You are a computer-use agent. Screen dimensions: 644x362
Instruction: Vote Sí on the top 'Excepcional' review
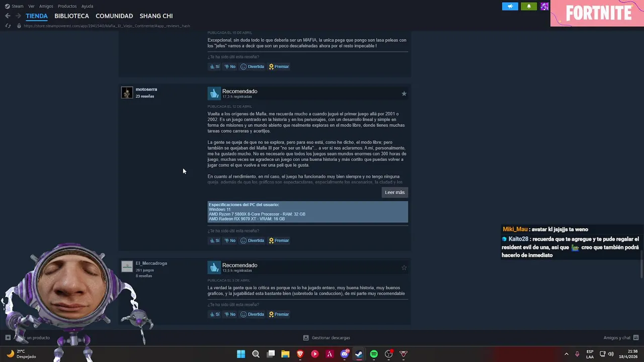[x=215, y=66]
